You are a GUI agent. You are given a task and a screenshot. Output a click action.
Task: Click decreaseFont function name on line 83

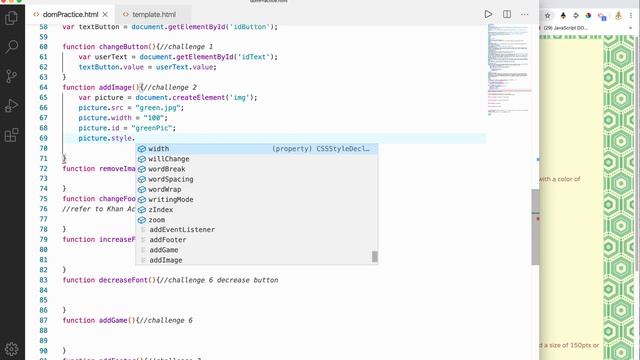[123, 280]
